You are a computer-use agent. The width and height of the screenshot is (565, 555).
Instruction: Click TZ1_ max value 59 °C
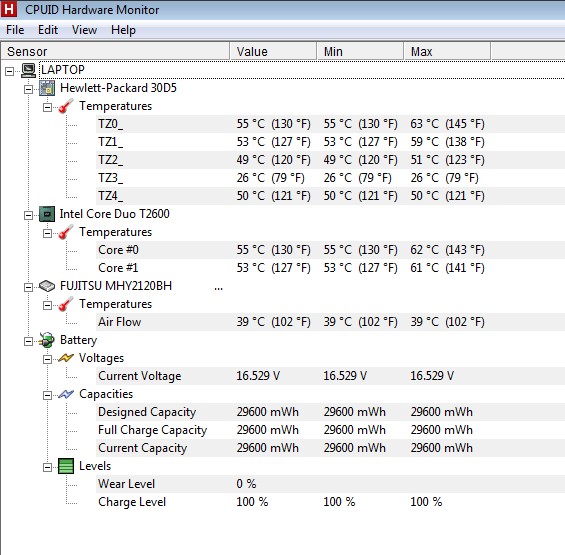[x=447, y=142]
